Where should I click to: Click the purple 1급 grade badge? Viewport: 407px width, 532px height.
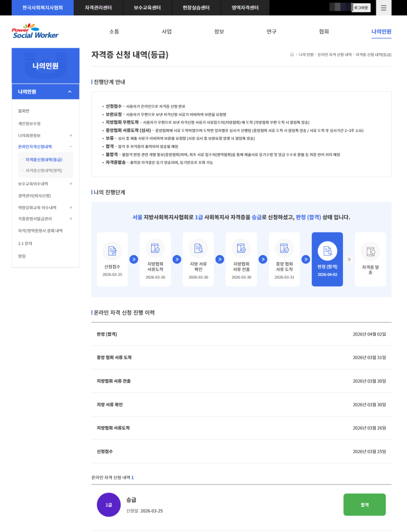click(x=108, y=505)
